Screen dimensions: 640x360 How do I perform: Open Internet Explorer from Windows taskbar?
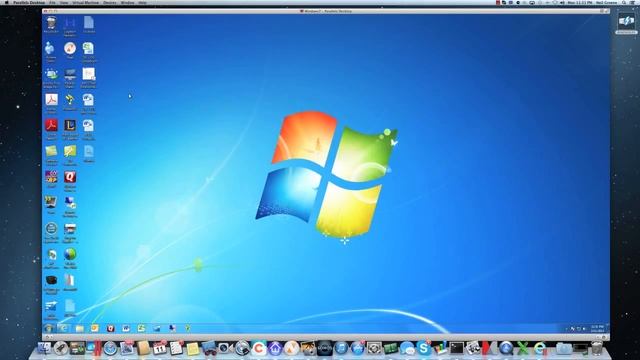pyautogui.click(x=64, y=328)
